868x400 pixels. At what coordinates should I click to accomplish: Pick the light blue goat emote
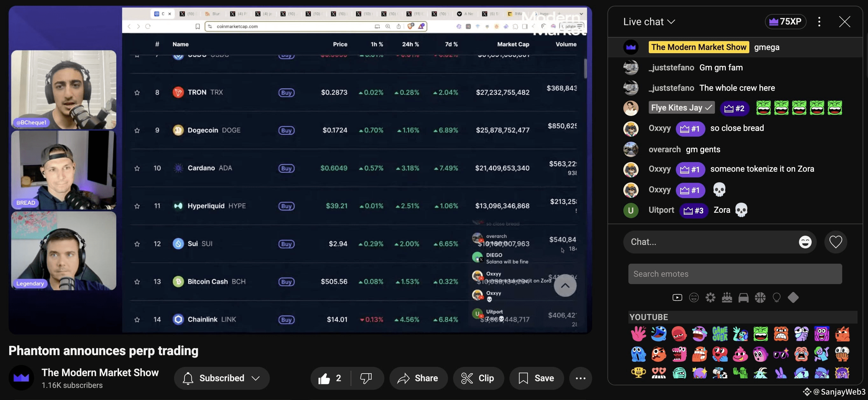pyautogui.click(x=760, y=373)
